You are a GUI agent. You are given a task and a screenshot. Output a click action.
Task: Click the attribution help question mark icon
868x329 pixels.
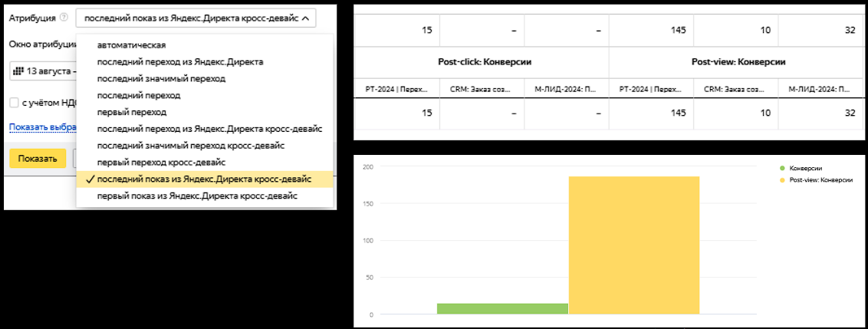[64, 18]
